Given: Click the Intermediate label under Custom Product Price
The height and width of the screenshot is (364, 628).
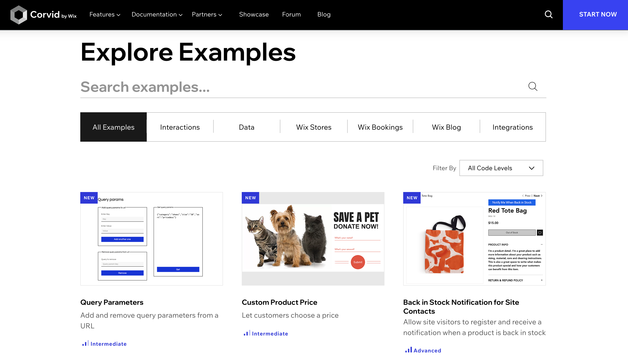Looking at the screenshot, I should (x=270, y=333).
